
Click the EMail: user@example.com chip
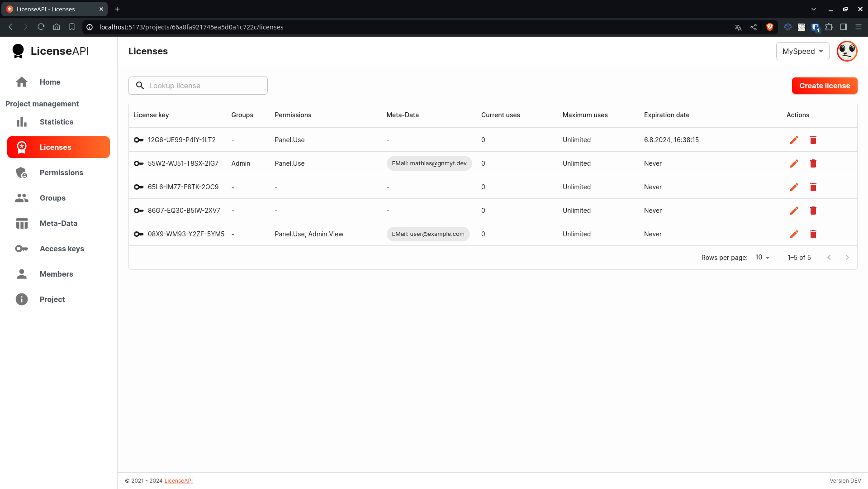[428, 234]
